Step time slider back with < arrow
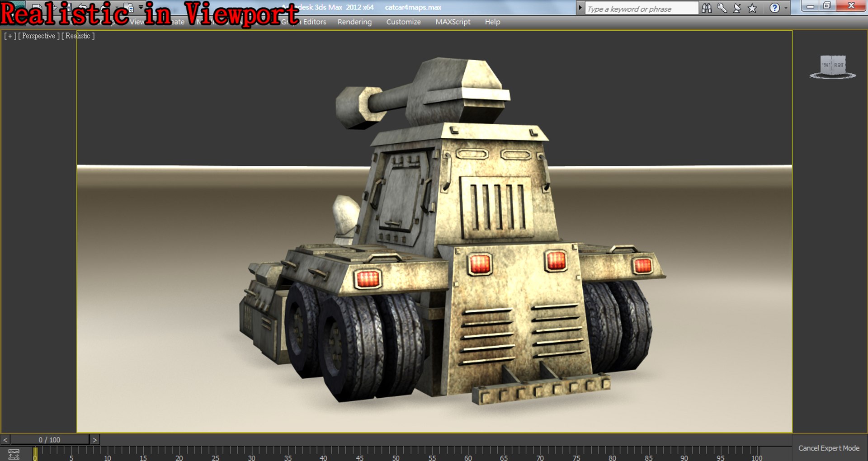This screenshot has height=461, width=868. tap(5, 440)
